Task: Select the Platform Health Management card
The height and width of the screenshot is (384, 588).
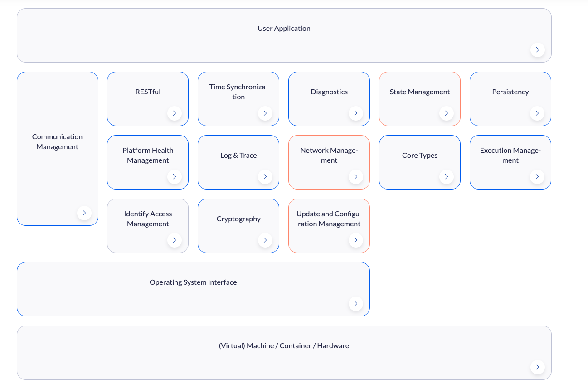Action: [x=148, y=162]
